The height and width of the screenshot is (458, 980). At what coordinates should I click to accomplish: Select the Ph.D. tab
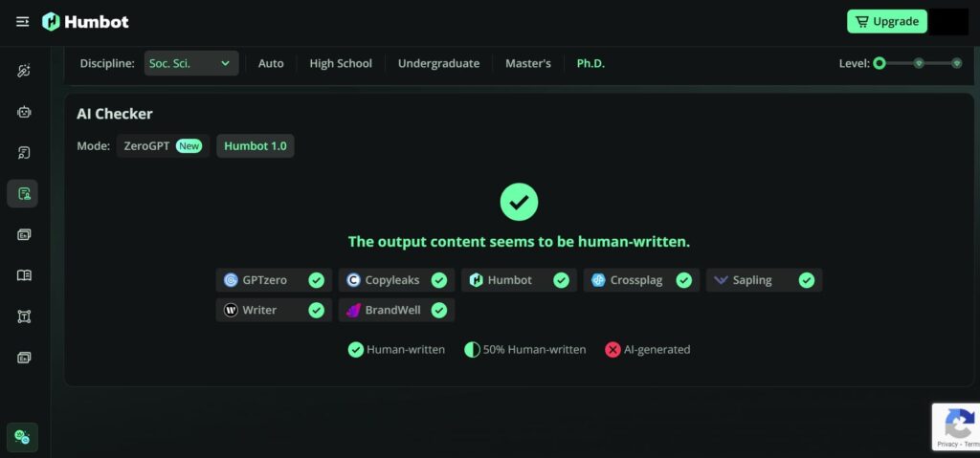click(x=590, y=63)
